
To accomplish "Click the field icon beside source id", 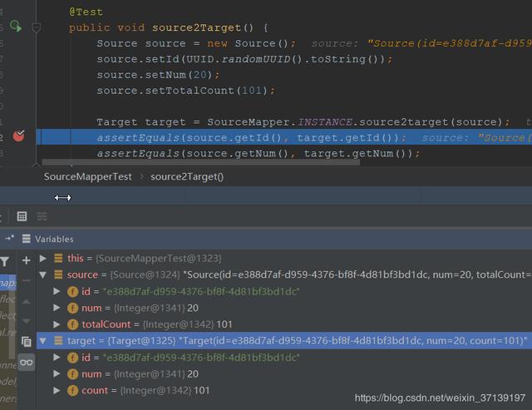I will click(72, 292).
